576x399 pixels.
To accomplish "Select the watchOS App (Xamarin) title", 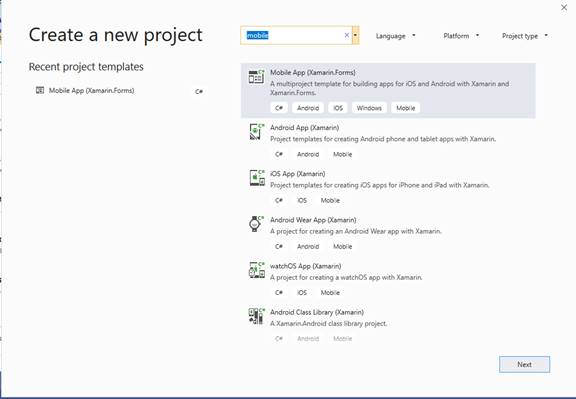I will (306, 266).
